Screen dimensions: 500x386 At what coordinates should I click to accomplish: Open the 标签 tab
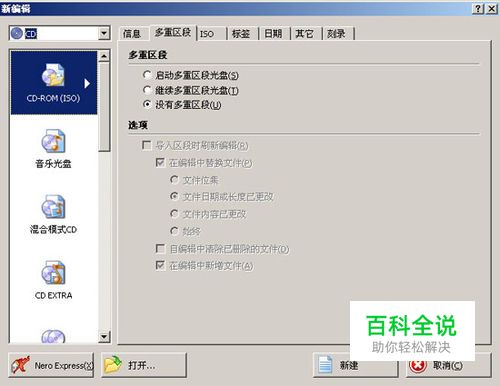[x=241, y=34]
